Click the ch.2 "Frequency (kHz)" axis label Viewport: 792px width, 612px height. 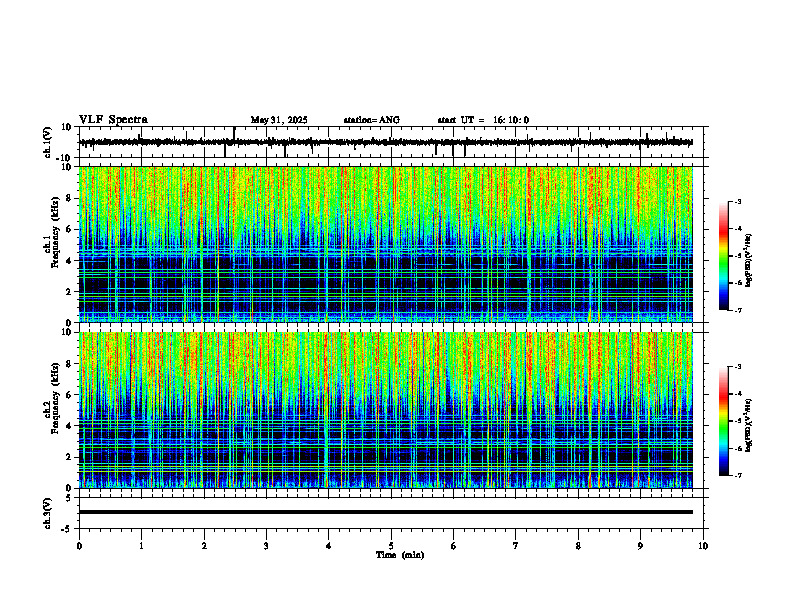pyautogui.click(x=56, y=398)
